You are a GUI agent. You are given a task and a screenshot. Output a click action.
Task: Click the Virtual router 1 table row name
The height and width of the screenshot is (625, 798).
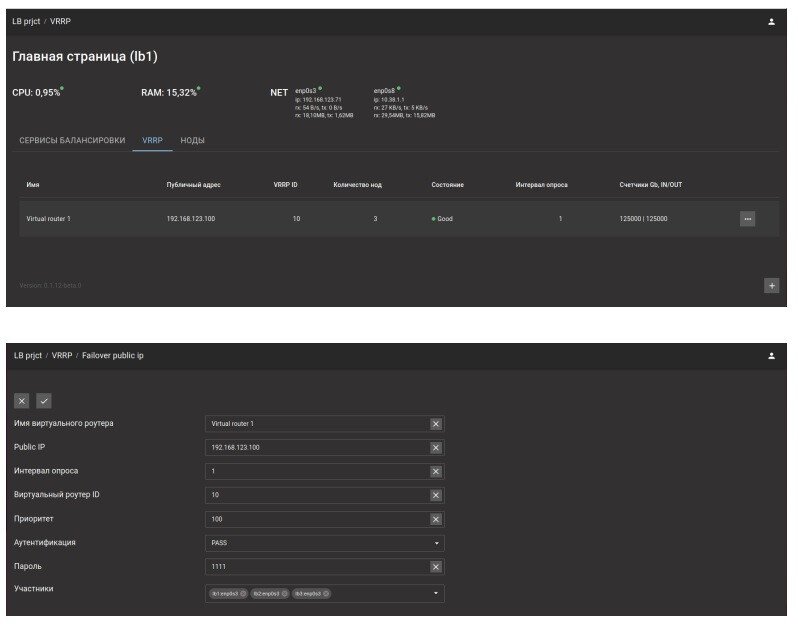tap(49, 218)
